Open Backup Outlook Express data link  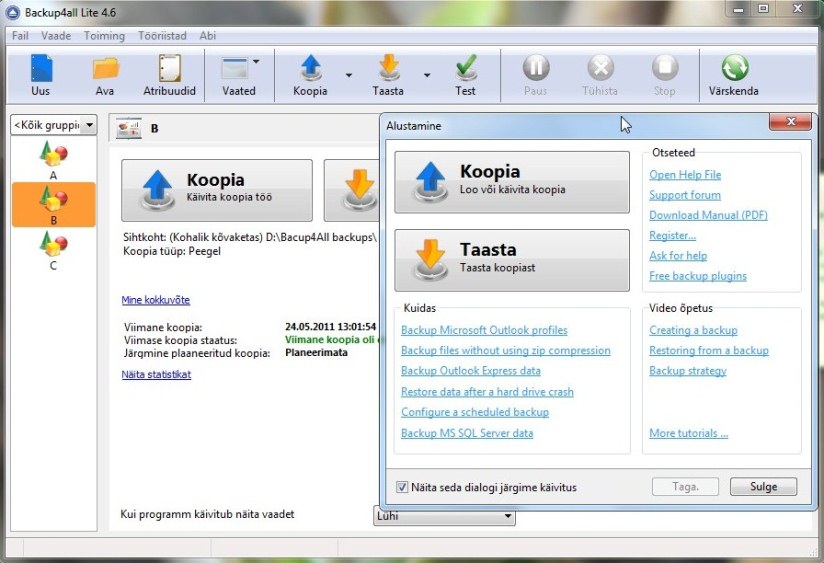click(x=470, y=371)
